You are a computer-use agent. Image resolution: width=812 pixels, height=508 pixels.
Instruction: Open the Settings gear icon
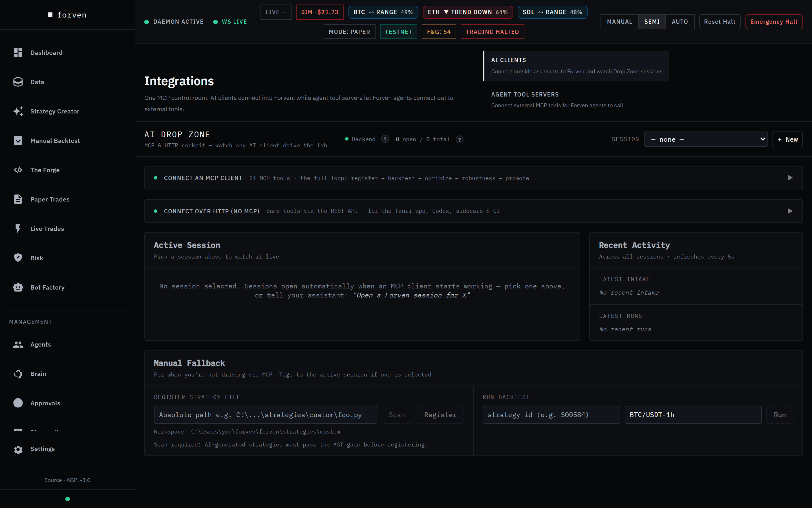(18, 449)
